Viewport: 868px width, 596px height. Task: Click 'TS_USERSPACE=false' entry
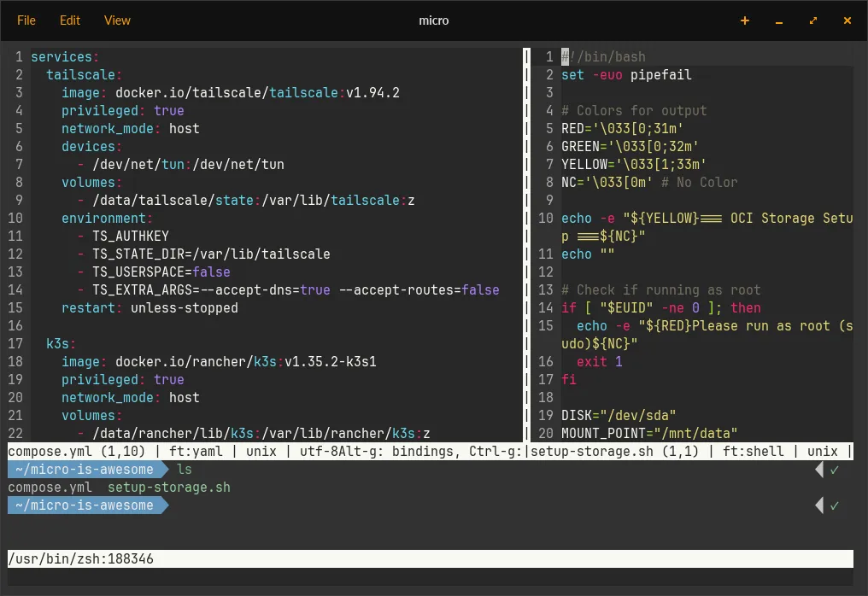pos(161,272)
